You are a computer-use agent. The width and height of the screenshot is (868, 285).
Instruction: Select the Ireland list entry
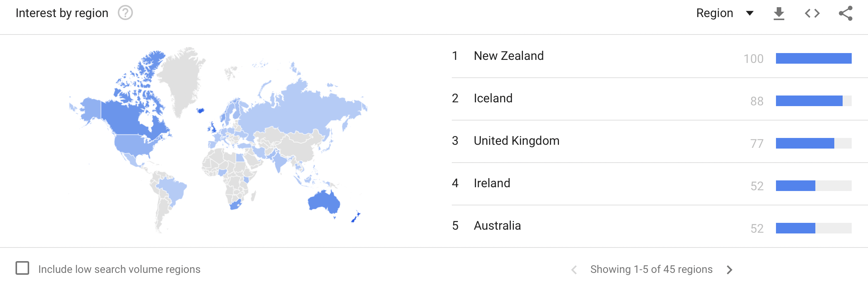pyautogui.click(x=492, y=183)
